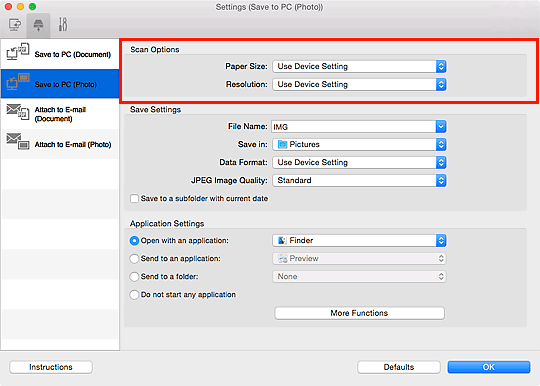The width and height of the screenshot is (540, 386).
Task: Select Do not start any application
Action: pyautogui.click(x=134, y=295)
